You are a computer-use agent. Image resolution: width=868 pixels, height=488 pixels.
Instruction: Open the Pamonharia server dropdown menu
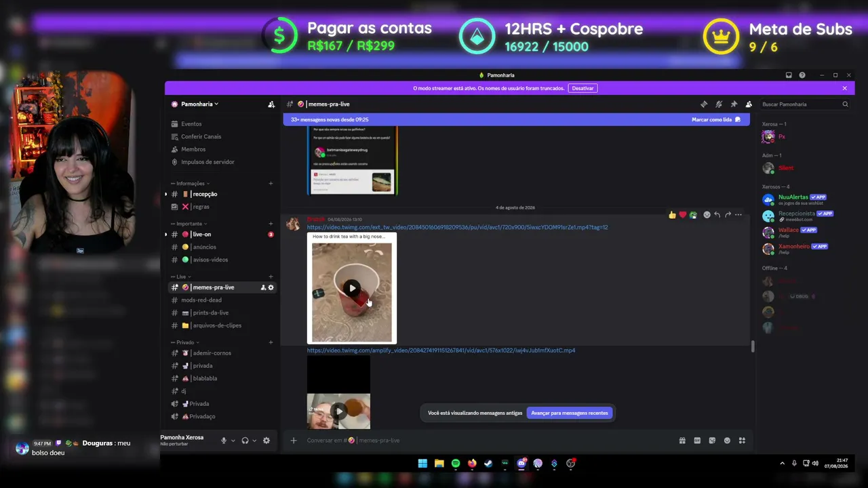point(200,104)
